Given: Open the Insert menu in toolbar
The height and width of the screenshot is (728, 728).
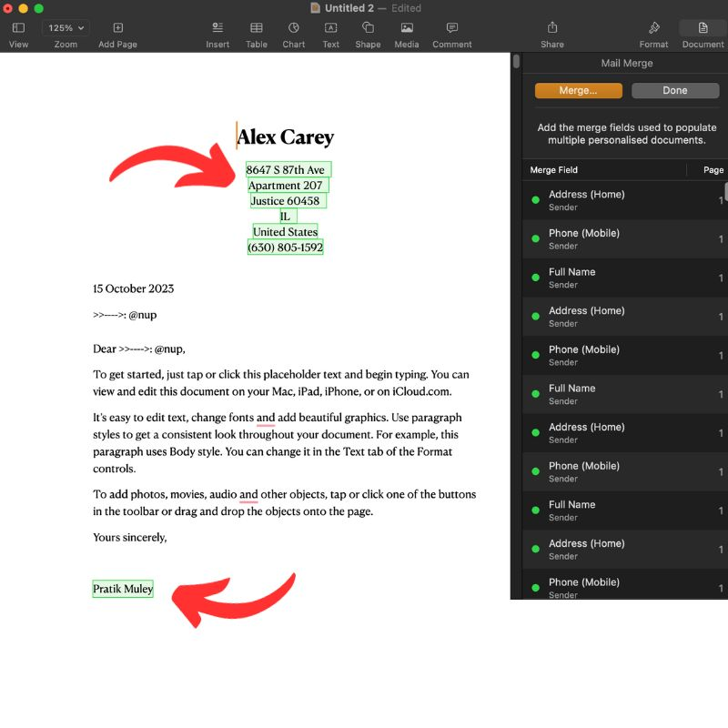Looking at the screenshot, I should 217,28.
